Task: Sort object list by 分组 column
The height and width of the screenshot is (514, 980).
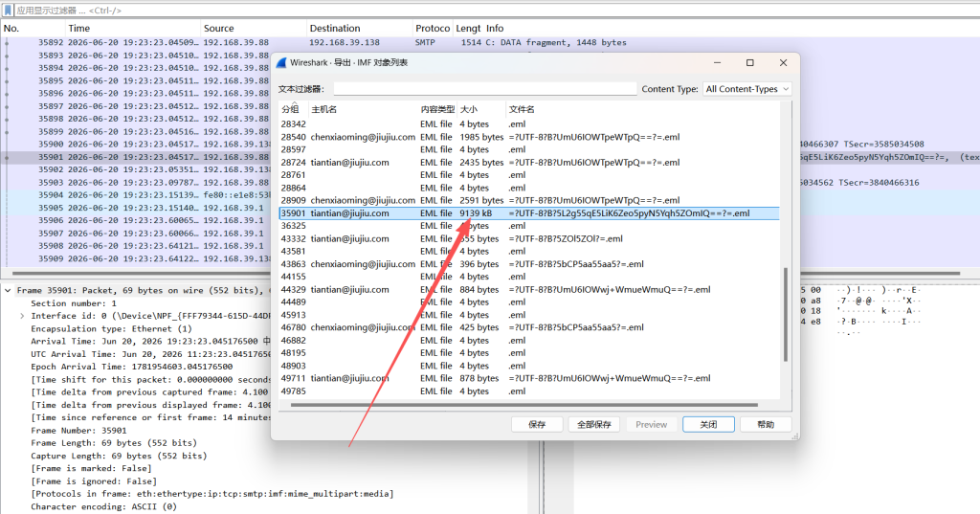Action: point(293,109)
